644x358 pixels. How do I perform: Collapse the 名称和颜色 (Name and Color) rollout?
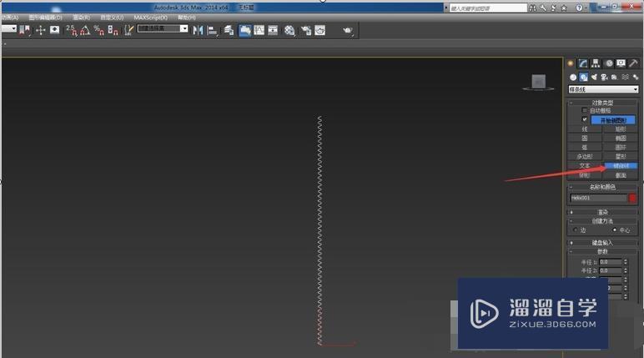tap(602, 187)
